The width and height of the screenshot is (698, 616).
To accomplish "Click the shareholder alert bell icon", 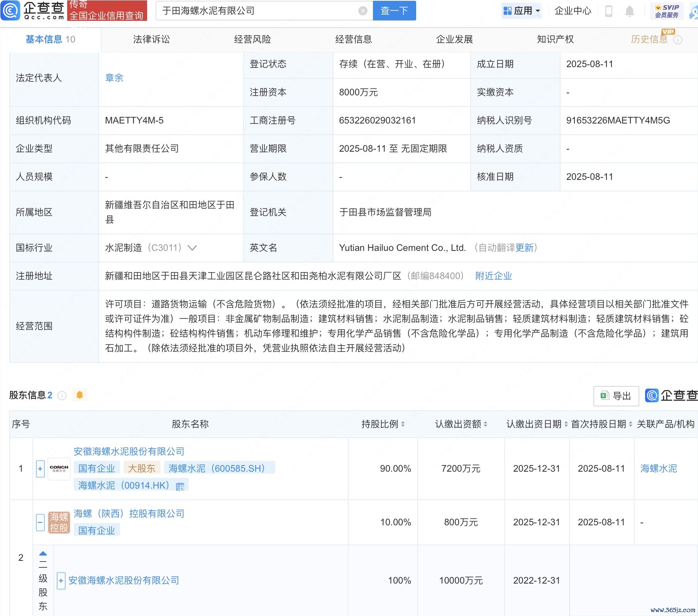I will pos(80,395).
